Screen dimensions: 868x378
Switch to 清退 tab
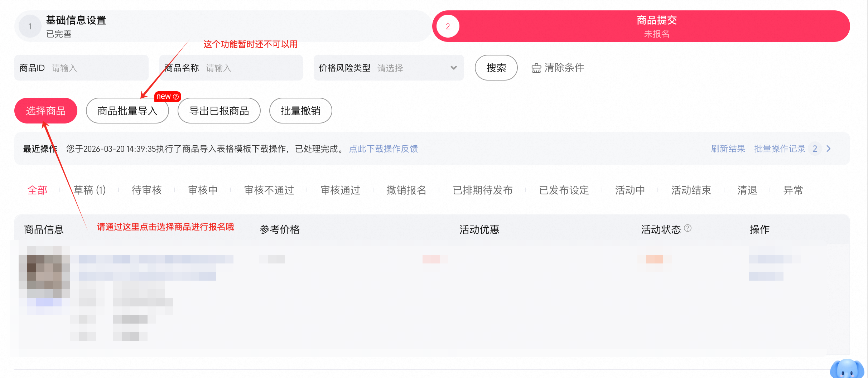[747, 190]
